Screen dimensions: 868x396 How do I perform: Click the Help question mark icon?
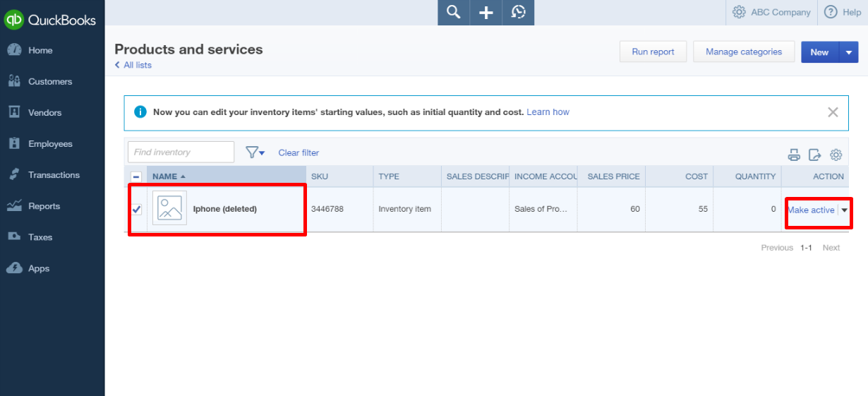click(831, 12)
